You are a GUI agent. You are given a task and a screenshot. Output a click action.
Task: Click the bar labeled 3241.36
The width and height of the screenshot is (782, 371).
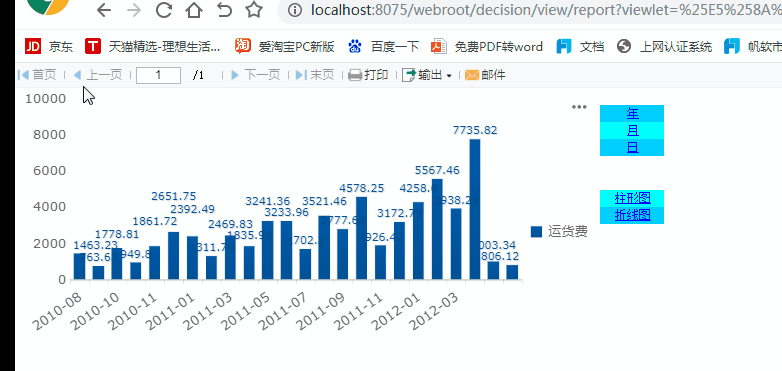click(x=267, y=250)
